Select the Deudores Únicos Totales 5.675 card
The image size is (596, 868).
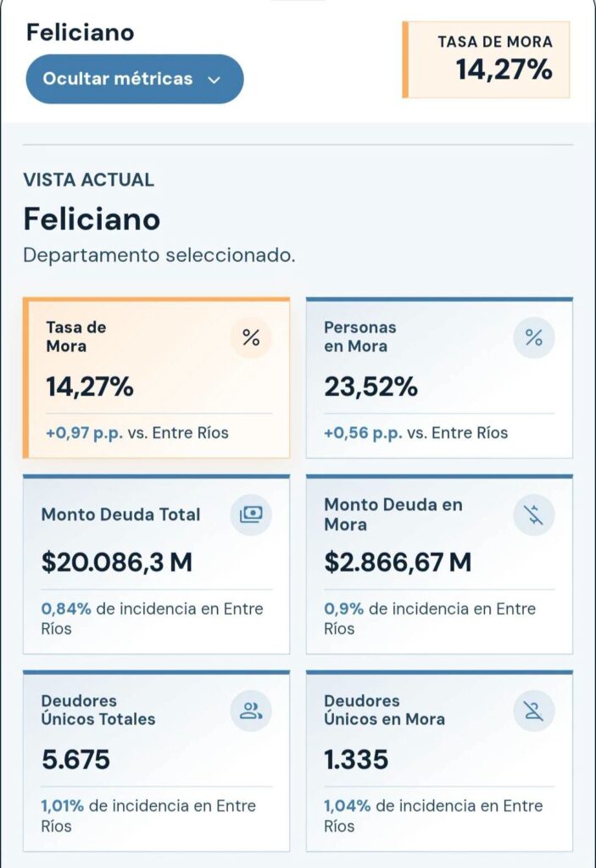[x=156, y=761]
